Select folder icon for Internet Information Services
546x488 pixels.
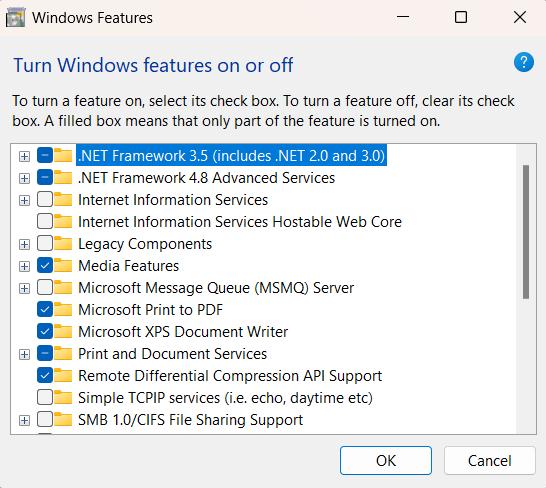point(63,200)
